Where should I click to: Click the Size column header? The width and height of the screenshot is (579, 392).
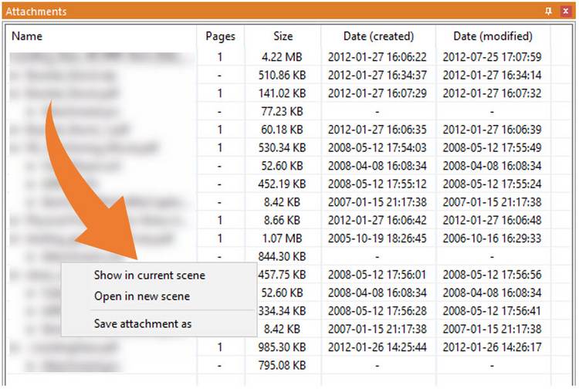pyautogui.click(x=283, y=36)
